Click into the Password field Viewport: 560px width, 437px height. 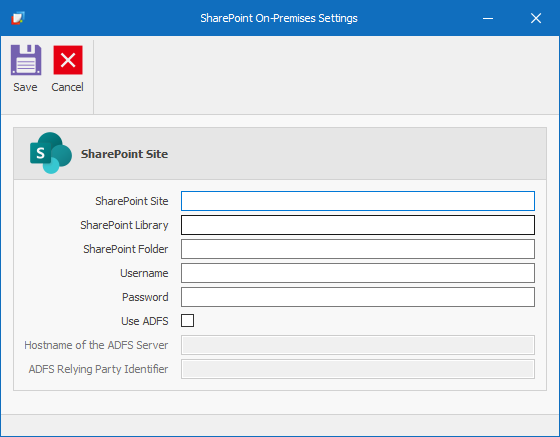[358, 297]
